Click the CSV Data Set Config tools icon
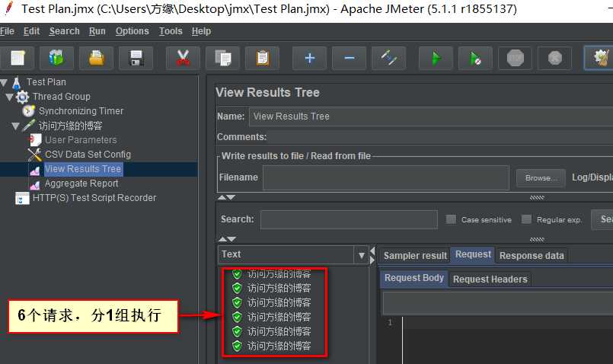The height and width of the screenshot is (364, 613). 35,155
